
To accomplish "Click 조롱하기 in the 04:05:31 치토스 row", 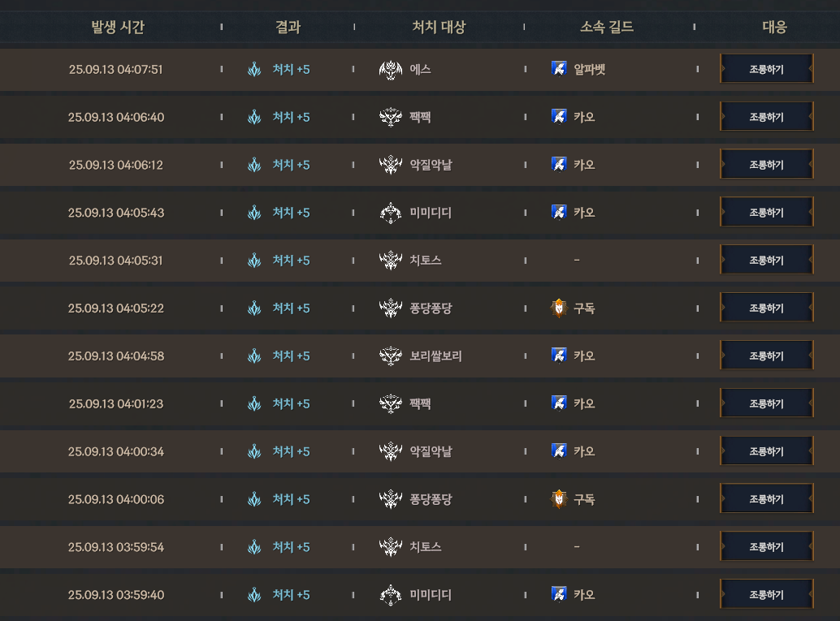I will pyautogui.click(x=767, y=260).
